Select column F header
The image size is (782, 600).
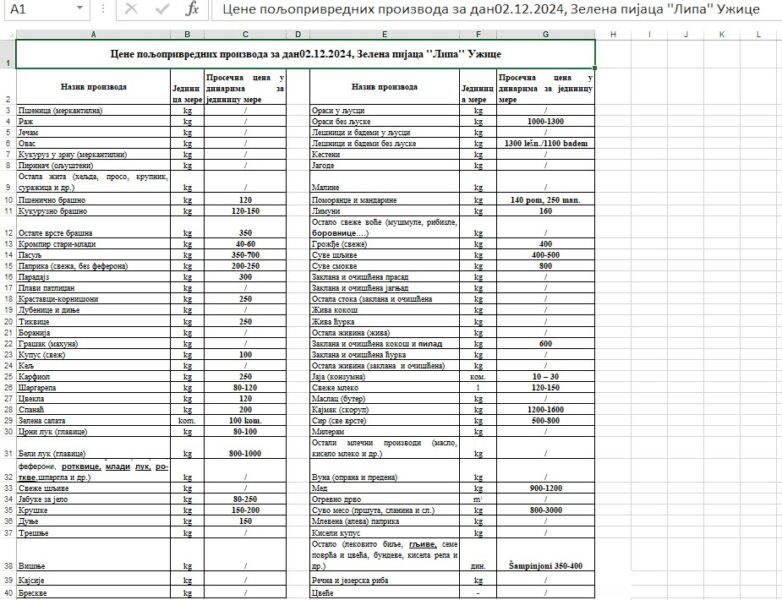pyautogui.click(x=478, y=34)
